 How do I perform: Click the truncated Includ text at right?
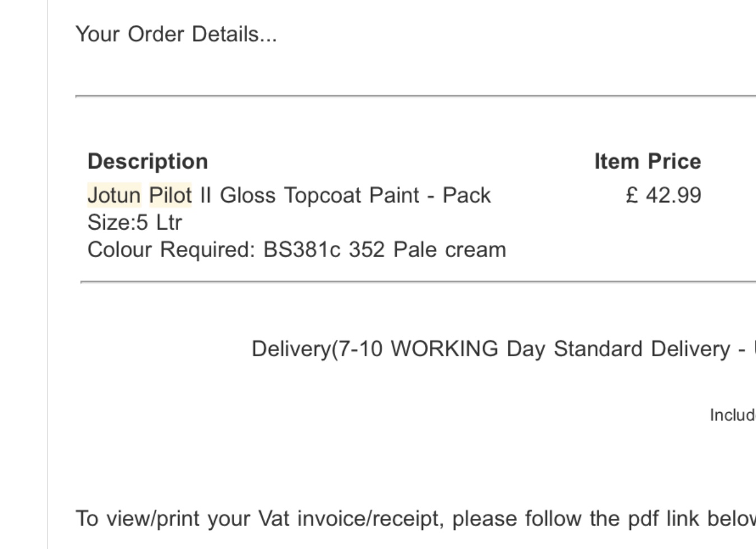732,415
